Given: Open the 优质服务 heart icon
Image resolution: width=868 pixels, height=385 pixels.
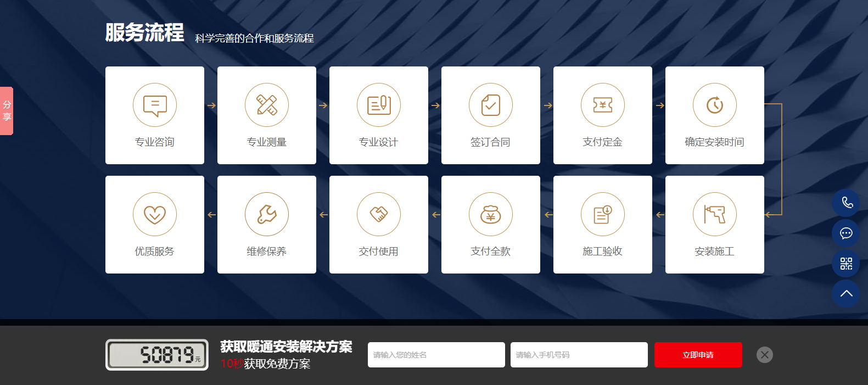Looking at the screenshot, I should click(x=155, y=214).
